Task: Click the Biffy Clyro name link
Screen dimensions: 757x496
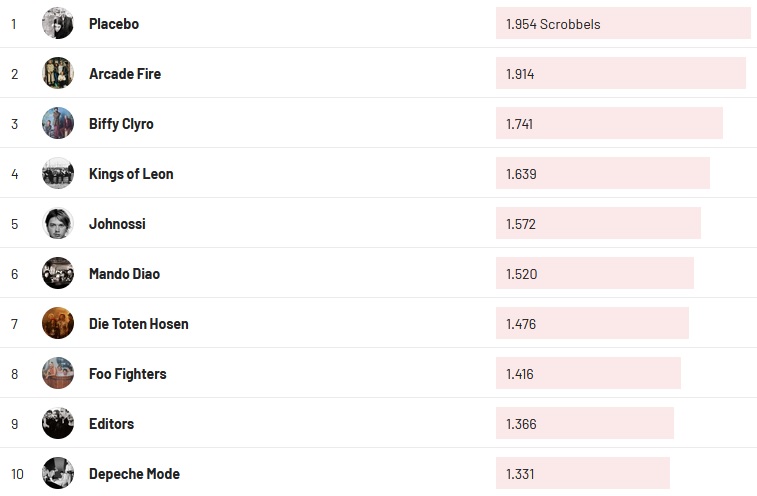Action: [x=121, y=123]
